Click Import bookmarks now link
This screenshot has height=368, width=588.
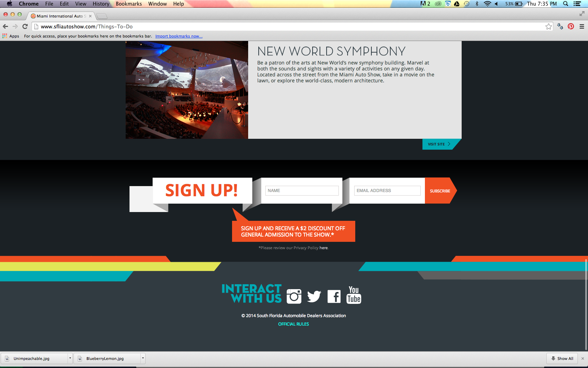click(x=179, y=36)
